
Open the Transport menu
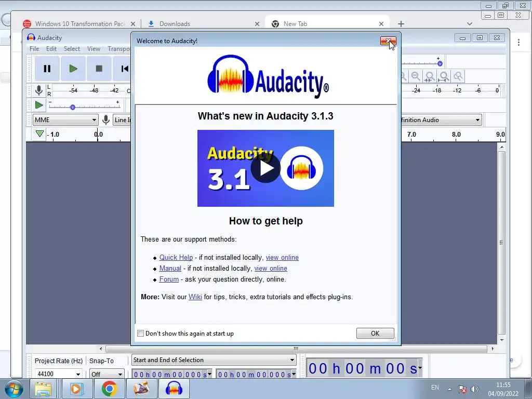coord(119,49)
